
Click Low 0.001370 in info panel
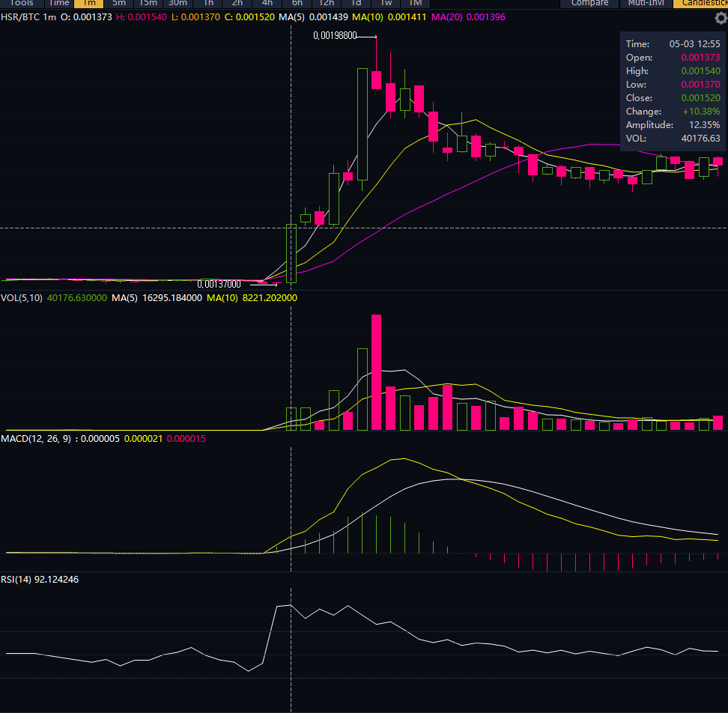click(673, 85)
